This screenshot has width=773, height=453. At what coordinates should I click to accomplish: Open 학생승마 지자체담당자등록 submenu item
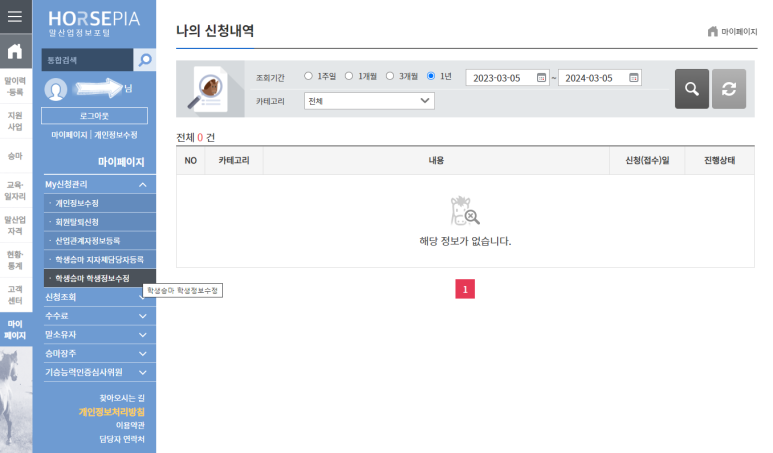(100, 259)
